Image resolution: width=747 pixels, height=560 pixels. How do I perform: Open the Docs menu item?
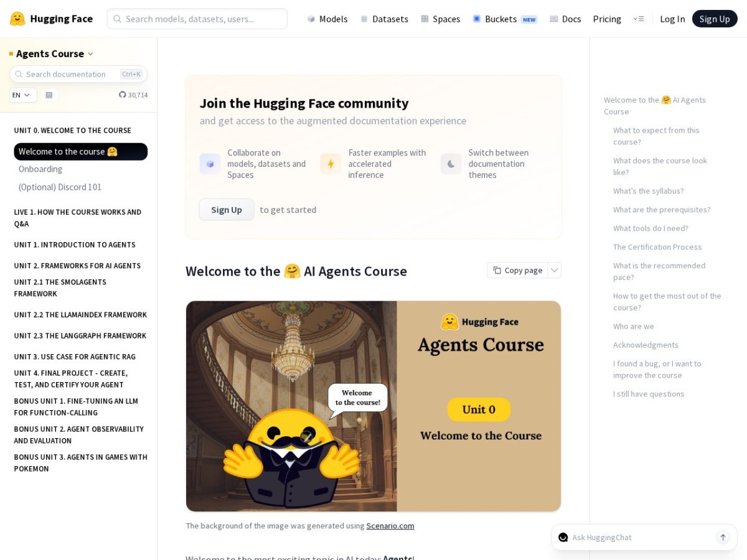click(565, 19)
